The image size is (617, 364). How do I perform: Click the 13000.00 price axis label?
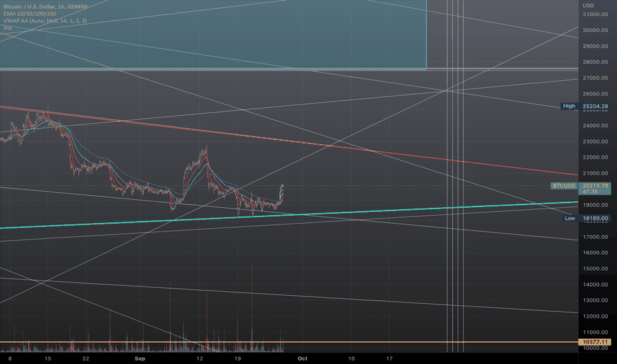[x=595, y=300]
